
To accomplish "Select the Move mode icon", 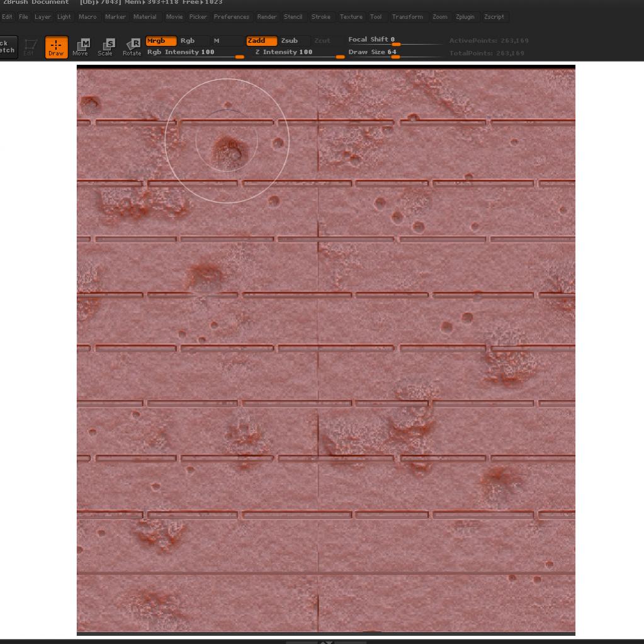I will pyautogui.click(x=81, y=46).
